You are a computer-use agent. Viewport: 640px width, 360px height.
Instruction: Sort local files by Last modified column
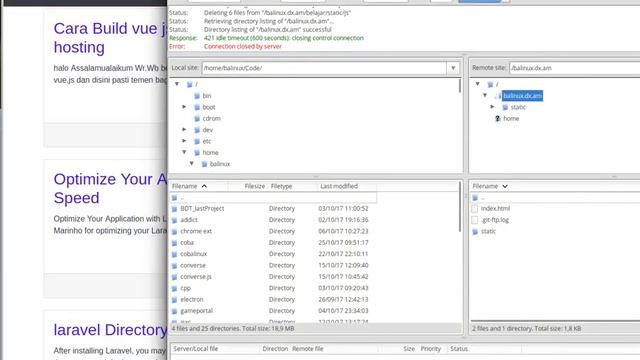click(347, 186)
